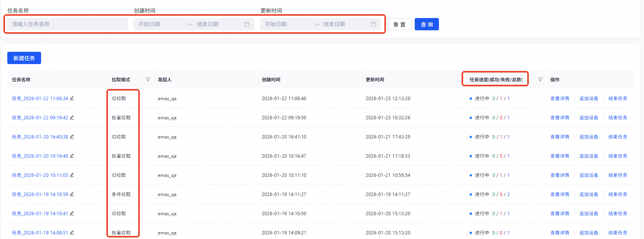Click 结束任务 for task created 2026-01-19 14:10:50
Image resolution: width=644 pixels, height=239 pixels.
coord(618,214)
